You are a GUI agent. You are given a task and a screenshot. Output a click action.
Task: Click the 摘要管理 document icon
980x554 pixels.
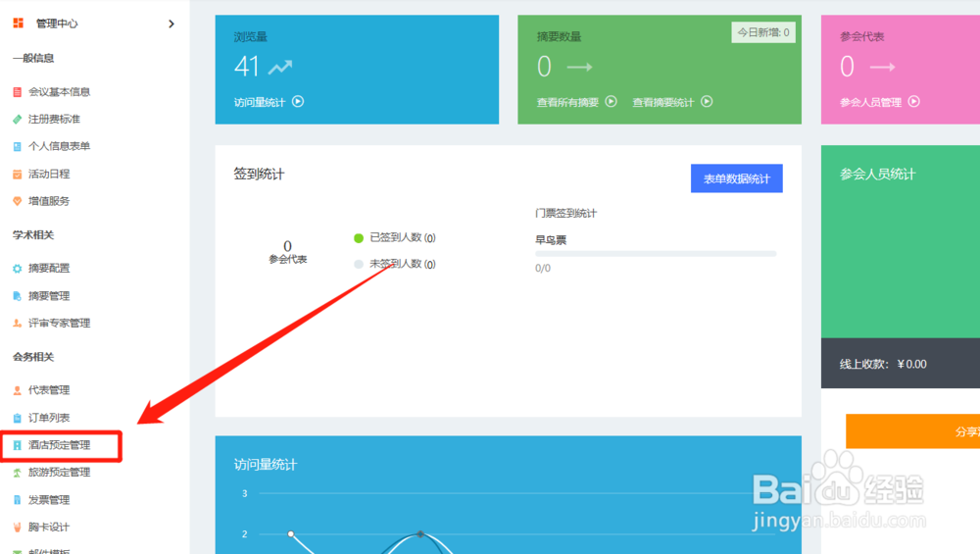tap(17, 296)
